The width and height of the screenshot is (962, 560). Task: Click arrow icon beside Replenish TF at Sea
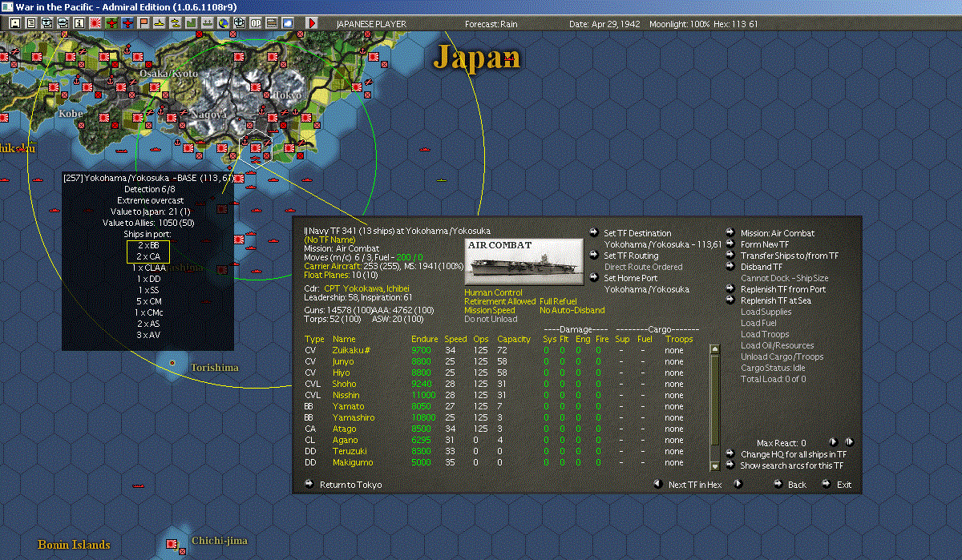pos(730,300)
